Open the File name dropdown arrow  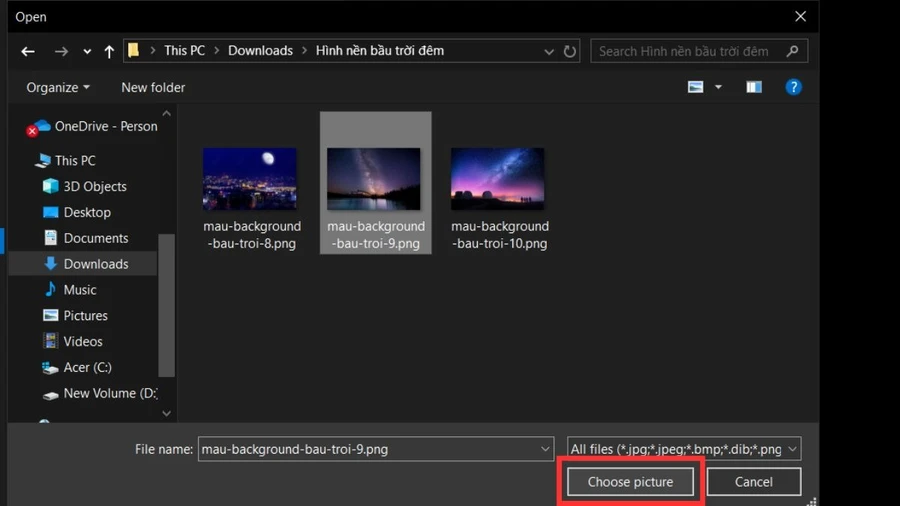click(x=545, y=449)
